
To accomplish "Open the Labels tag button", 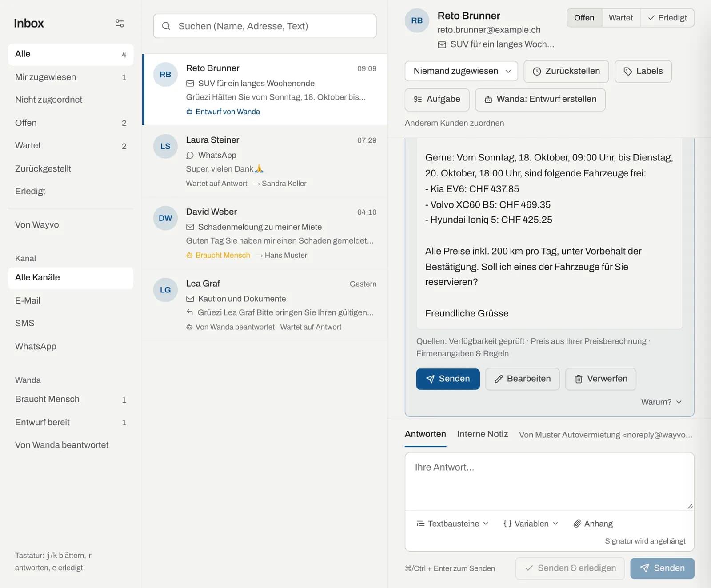I will pyautogui.click(x=643, y=71).
